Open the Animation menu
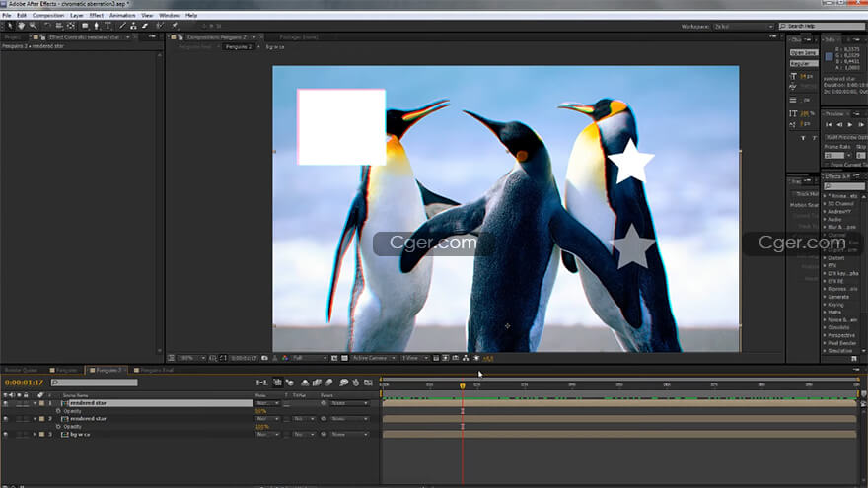 coord(122,16)
